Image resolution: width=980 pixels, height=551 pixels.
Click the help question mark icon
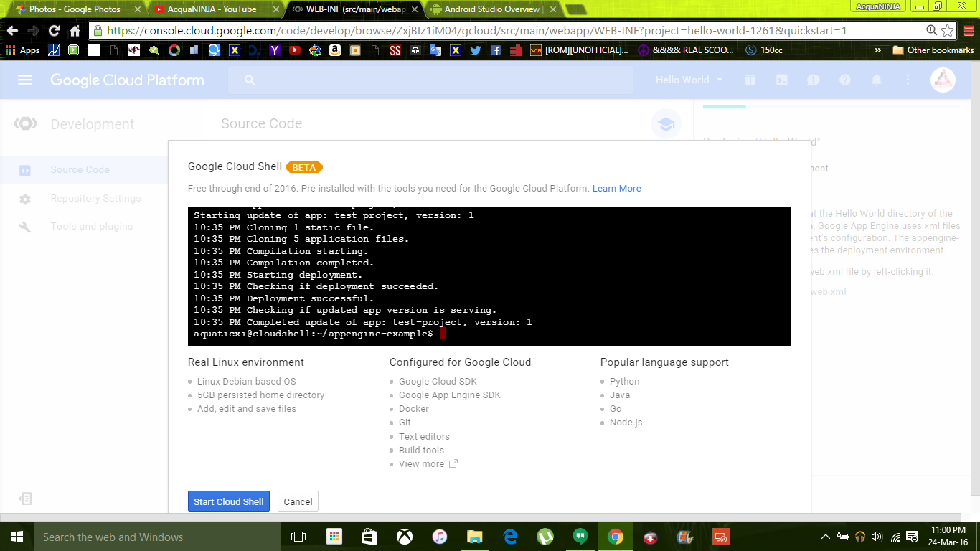click(x=844, y=80)
